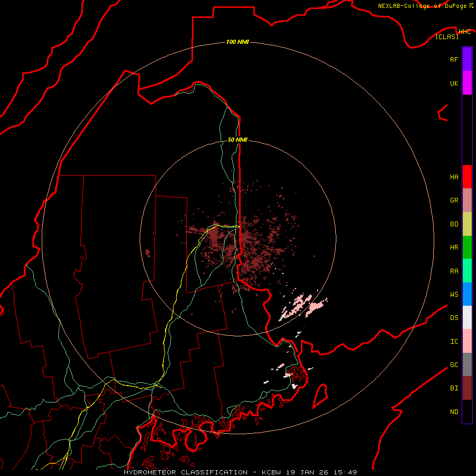Click the RA legend label
This screenshot has height=476, width=476.
[454, 271]
